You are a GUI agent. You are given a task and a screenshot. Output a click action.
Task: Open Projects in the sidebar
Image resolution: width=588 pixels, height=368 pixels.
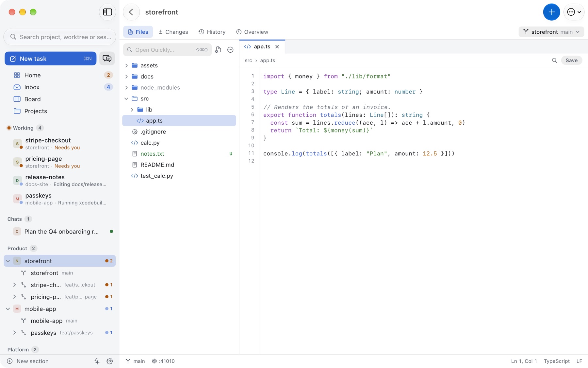coord(60,111)
